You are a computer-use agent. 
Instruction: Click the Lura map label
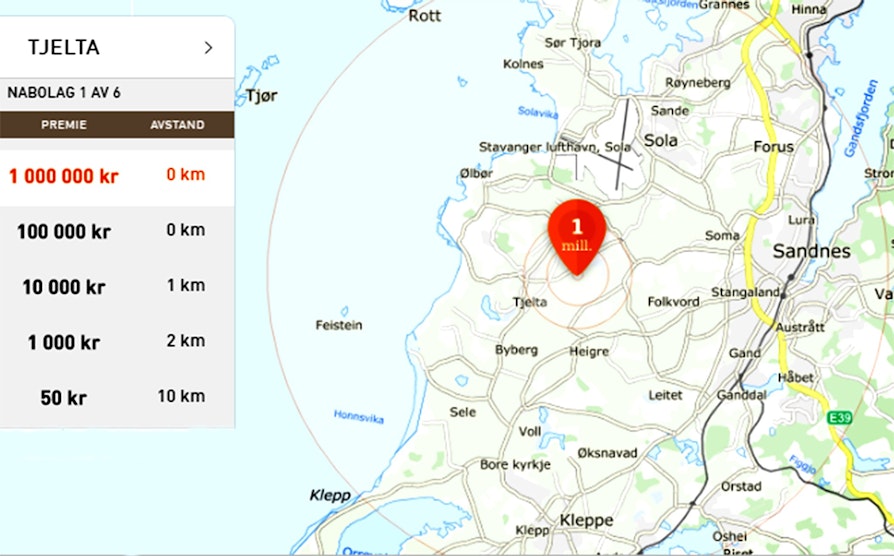click(x=800, y=220)
